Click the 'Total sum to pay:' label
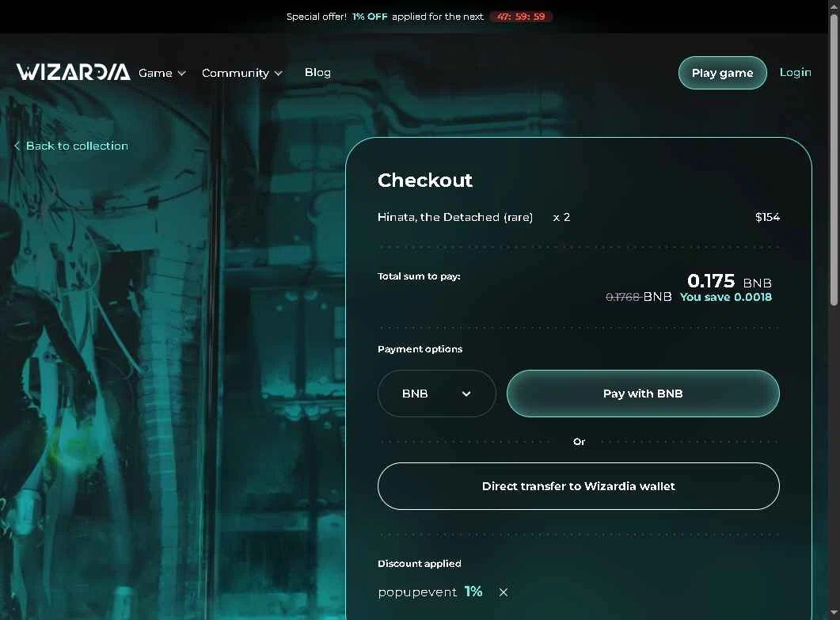Image resolution: width=840 pixels, height=620 pixels. [419, 276]
